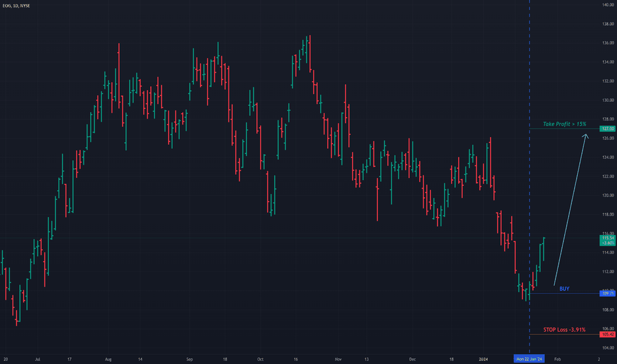
Task: Click the 20 date label on time axis
Action: coord(5,359)
